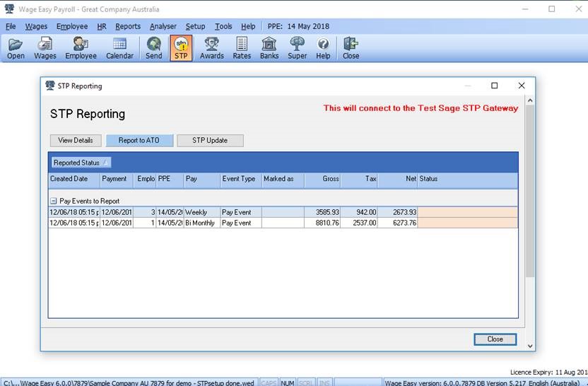Sort by Created Date column header
This screenshot has height=386, width=588.
(x=74, y=179)
